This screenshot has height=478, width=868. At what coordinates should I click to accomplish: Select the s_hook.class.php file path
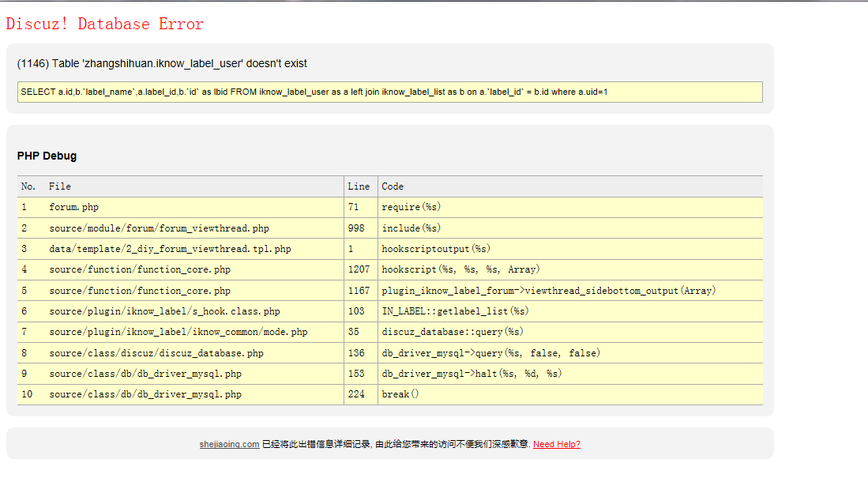[164, 311]
